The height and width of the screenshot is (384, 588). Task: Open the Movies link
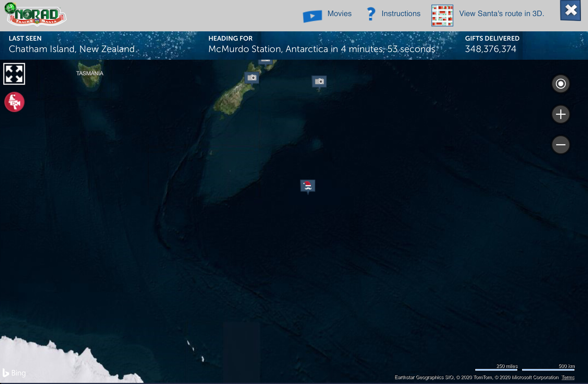[x=339, y=14]
